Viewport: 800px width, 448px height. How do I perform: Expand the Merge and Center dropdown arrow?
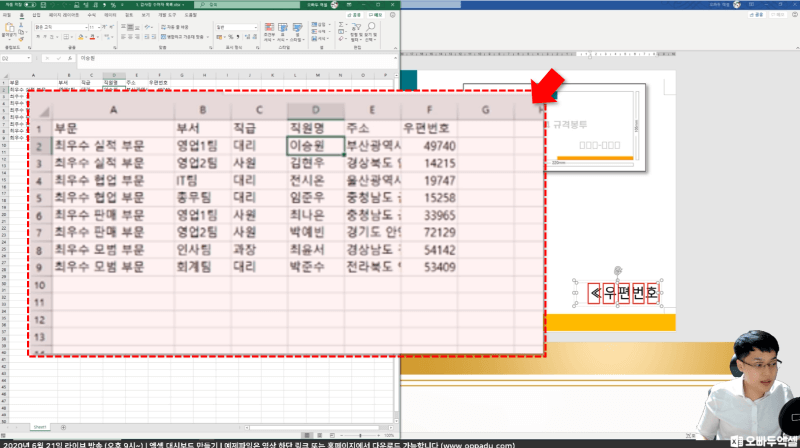pyautogui.click(x=208, y=37)
